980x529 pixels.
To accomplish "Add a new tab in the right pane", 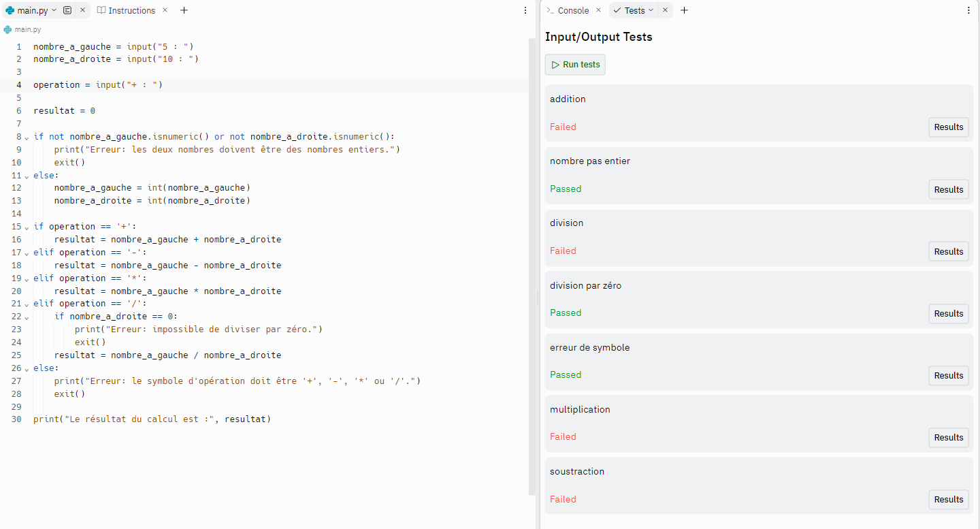I will tap(685, 10).
